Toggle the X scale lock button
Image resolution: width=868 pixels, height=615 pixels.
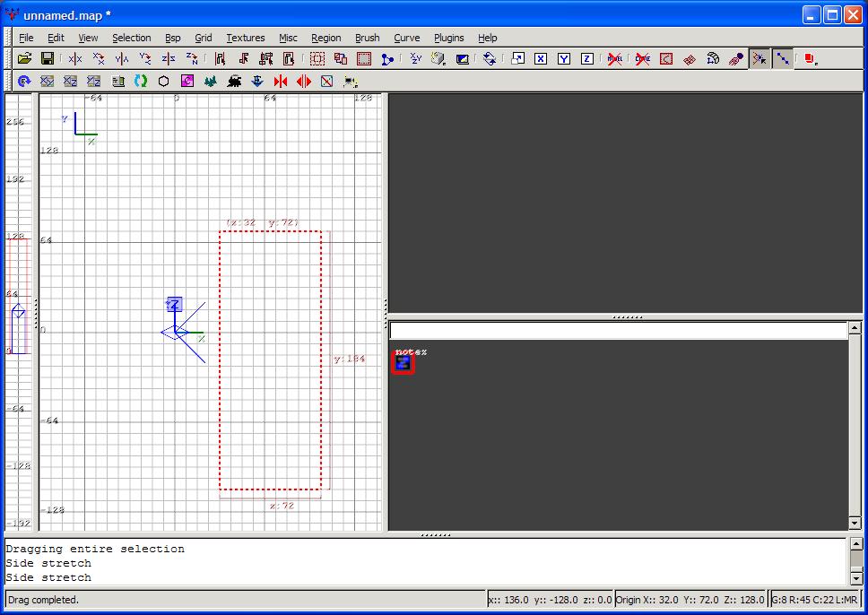click(x=541, y=58)
